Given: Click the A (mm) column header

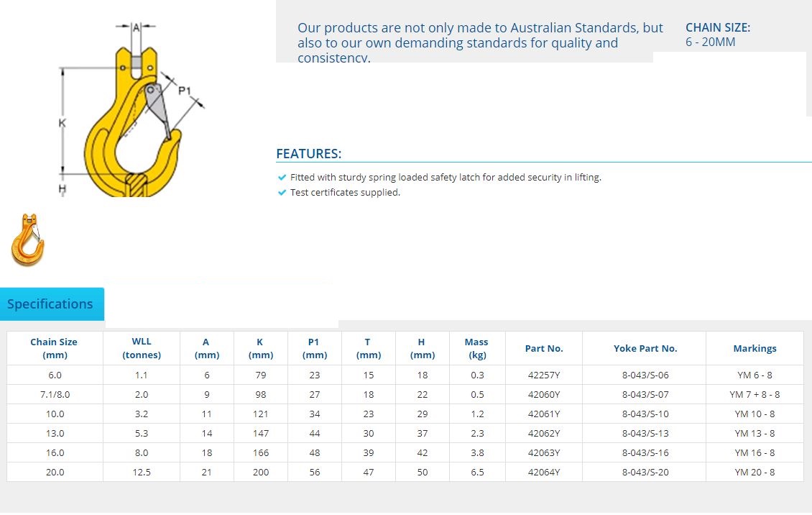Looking at the screenshot, I should click(207, 348).
